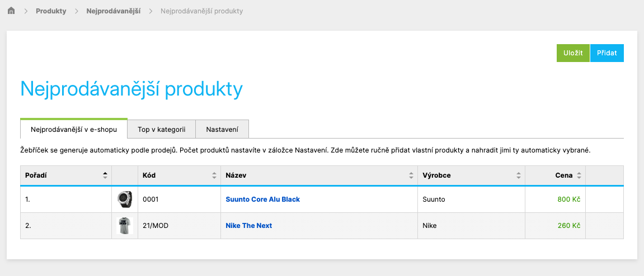Open Nike The Next product link

point(249,226)
